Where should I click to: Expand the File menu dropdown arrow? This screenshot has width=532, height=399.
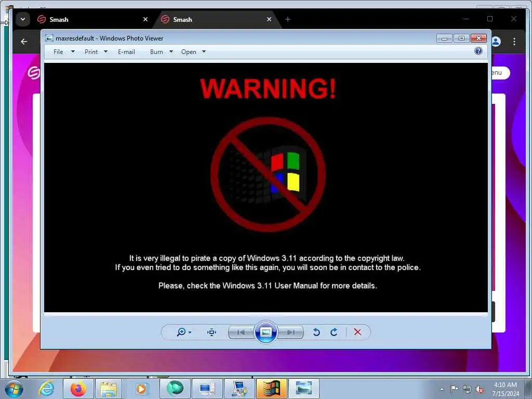73,51
